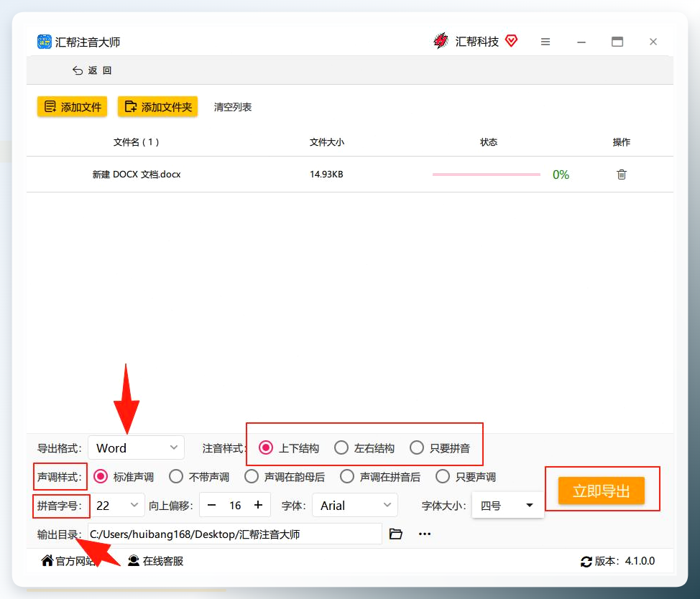The height and width of the screenshot is (599, 700).
Task: Open 字体大小 四号 dropdown
Action: click(507, 506)
